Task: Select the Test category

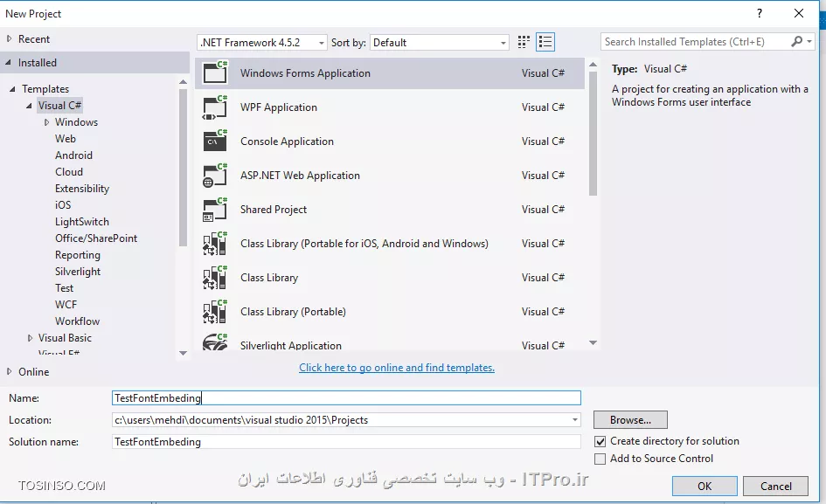Action: click(x=65, y=288)
